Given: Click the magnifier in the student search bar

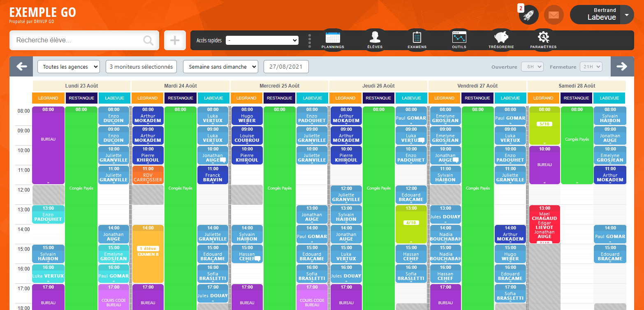Looking at the screenshot, I should coord(148,40).
